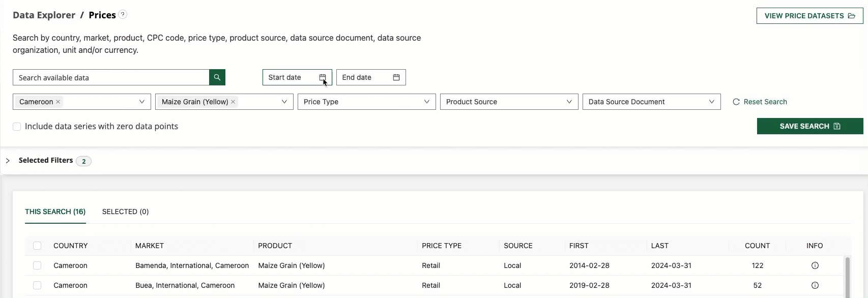This screenshot has width=868, height=298.
Task: Remove the Maize Grain (Yellow) tag
Action: coord(233,102)
